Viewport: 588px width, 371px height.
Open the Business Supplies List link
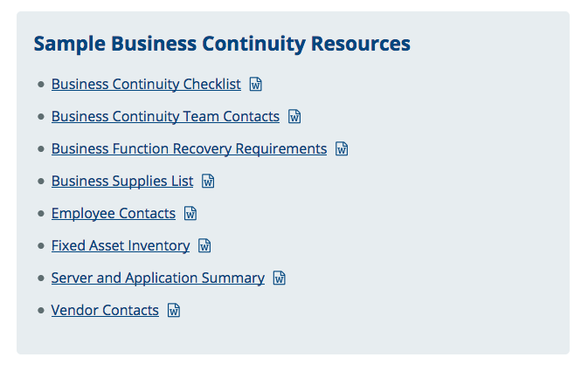tap(122, 181)
